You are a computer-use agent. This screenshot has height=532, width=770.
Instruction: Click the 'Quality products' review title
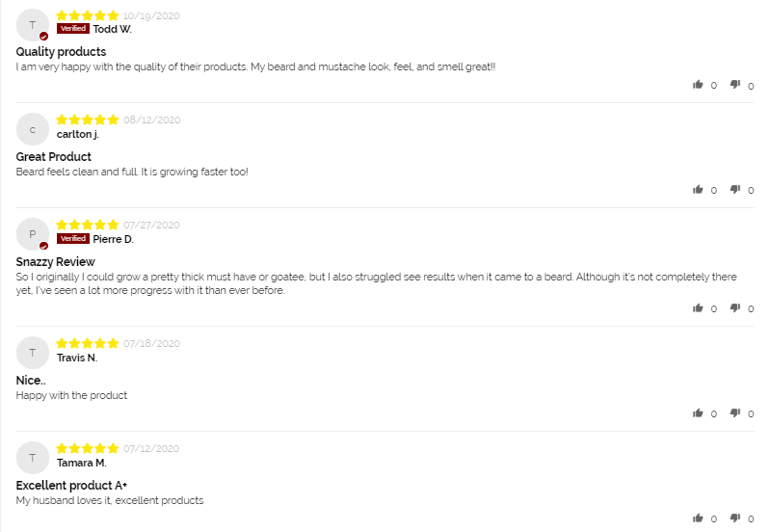point(61,52)
